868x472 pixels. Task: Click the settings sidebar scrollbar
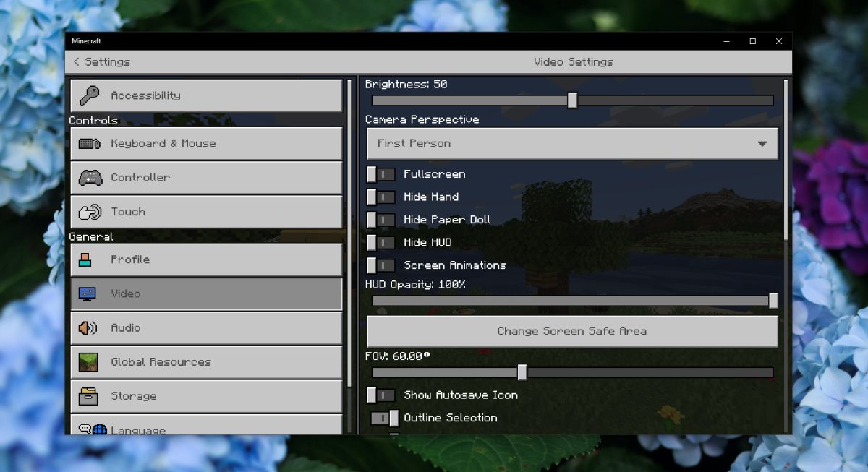(349, 233)
